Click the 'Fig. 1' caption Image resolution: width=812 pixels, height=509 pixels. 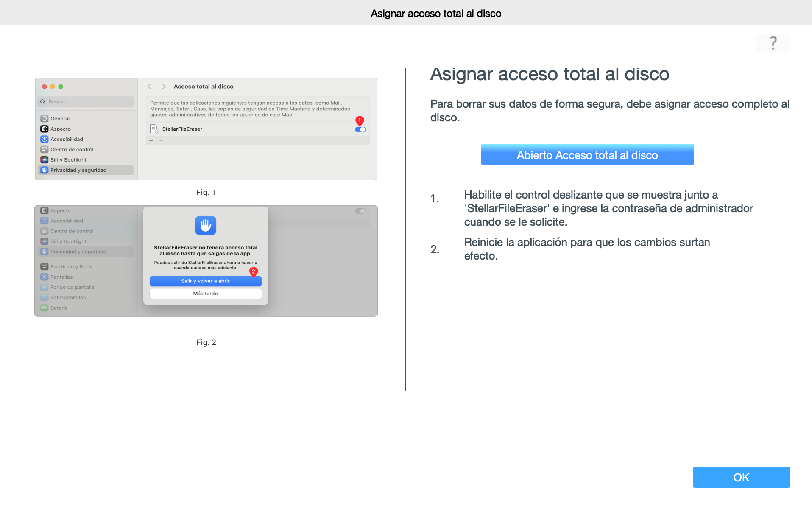coord(206,192)
